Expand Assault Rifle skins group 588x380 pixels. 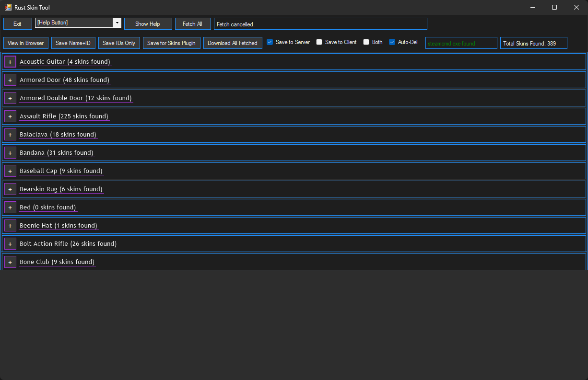[x=10, y=116]
